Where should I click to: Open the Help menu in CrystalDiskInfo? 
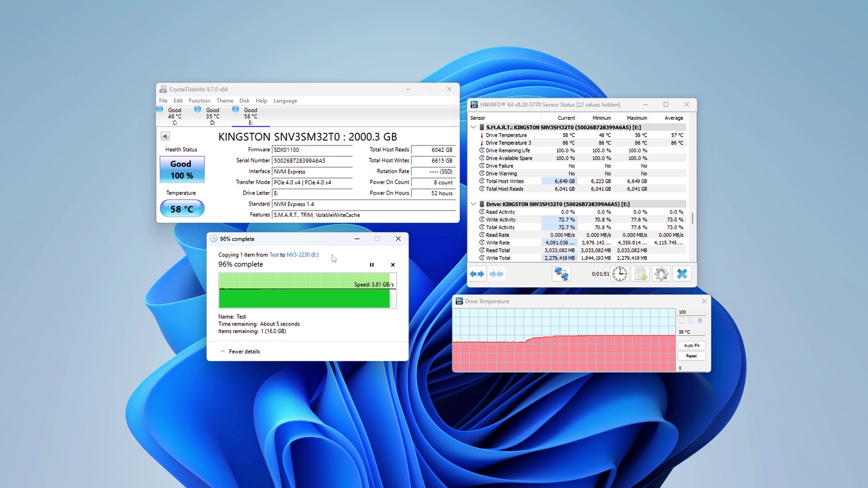[x=261, y=101]
